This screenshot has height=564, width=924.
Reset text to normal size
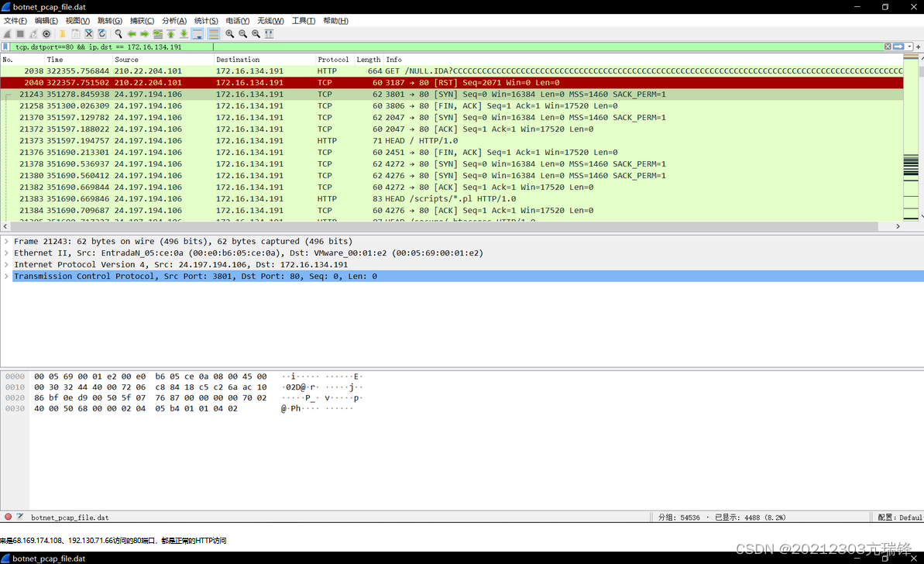(x=256, y=34)
